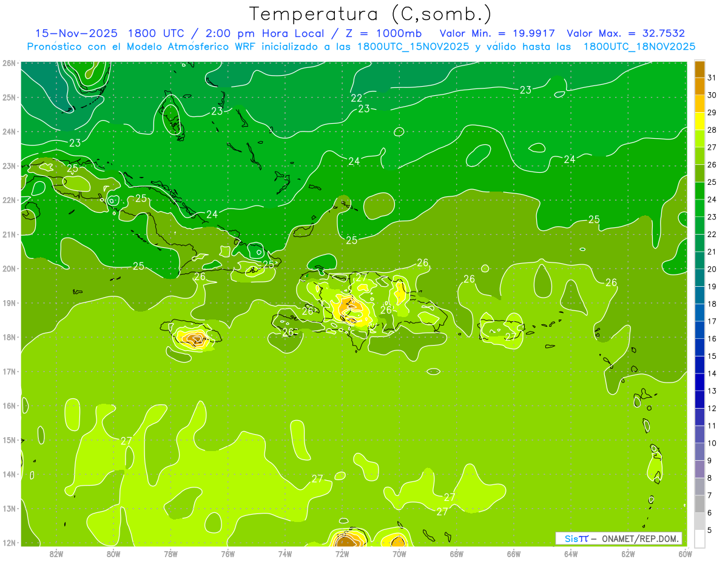Click the 62W longitude axis label
The image size is (728, 562).
[629, 554]
